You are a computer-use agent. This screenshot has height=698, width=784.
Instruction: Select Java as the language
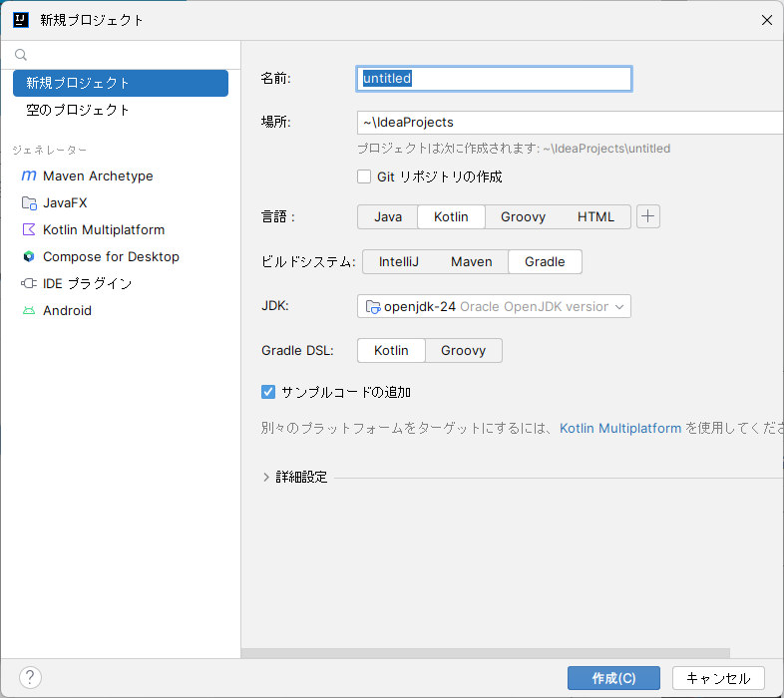click(388, 217)
